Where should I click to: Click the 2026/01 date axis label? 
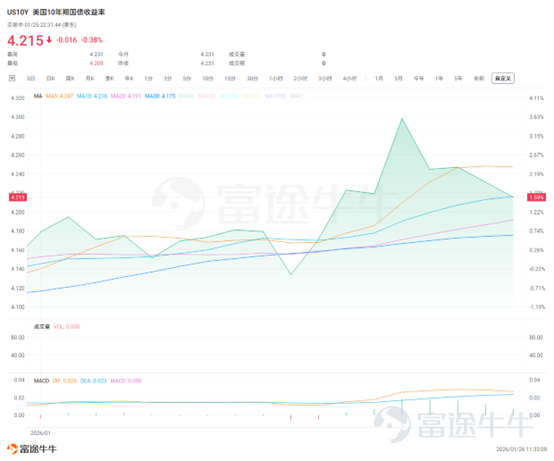click(41, 433)
